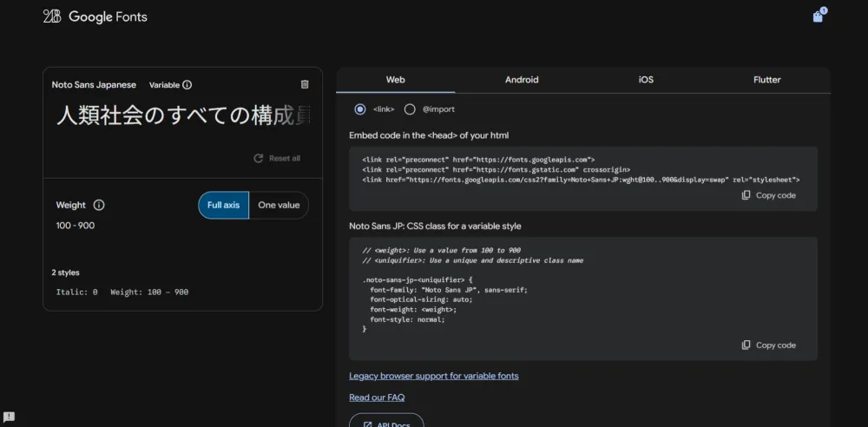Click the .noto-sans-jp-<uniquifier> code line
This screenshot has height=427, width=868.
(x=418, y=279)
